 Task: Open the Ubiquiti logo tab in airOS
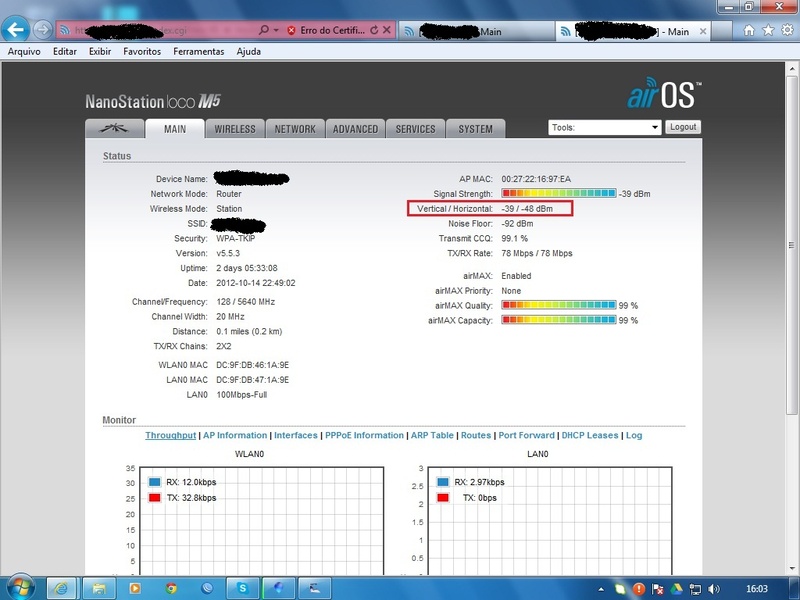(x=114, y=129)
